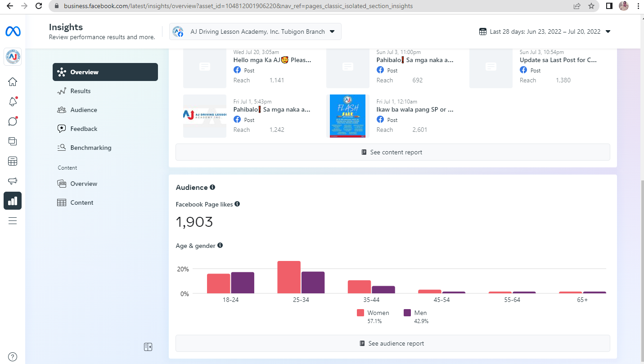Screen dimensions: 644x364
Task: Select the Insights bar chart icon
Action: (x=13, y=201)
